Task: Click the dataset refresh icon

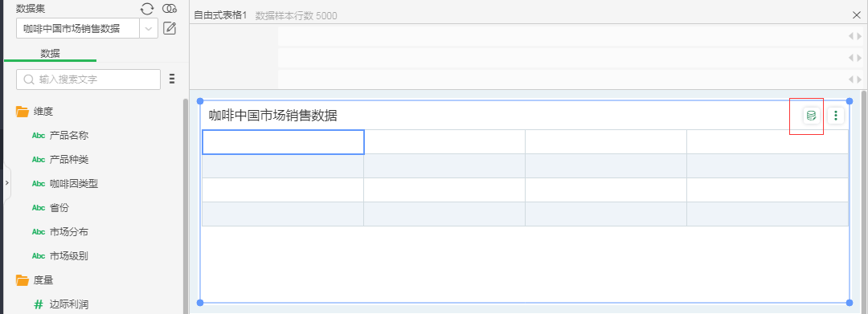Action: (147, 8)
